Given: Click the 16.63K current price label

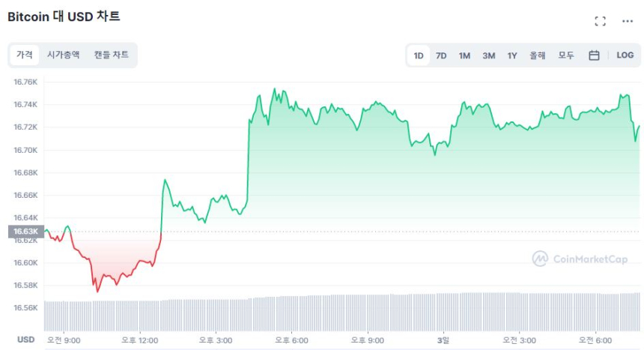Looking at the screenshot, I should pyautogui.click(x=25, y=232).
